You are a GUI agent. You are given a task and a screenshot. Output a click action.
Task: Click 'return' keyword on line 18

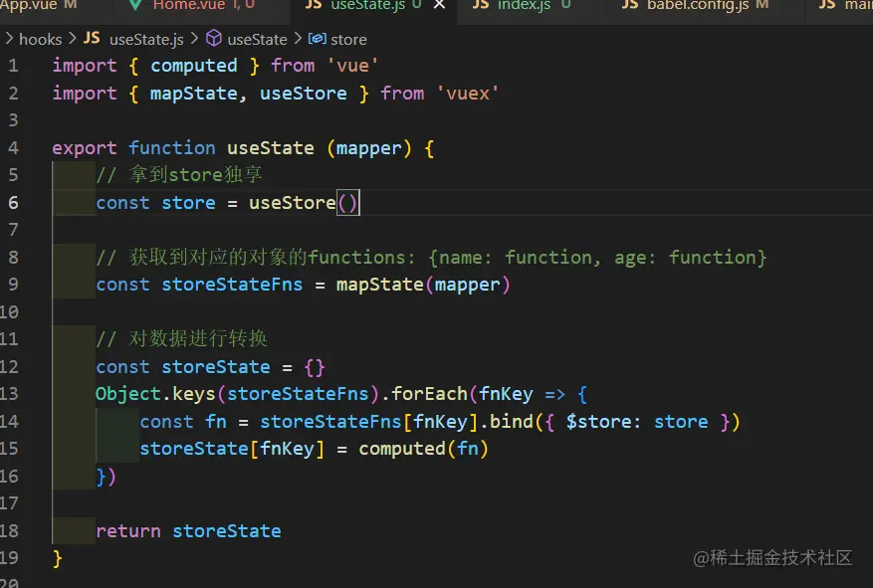click(x=128, y=531)
